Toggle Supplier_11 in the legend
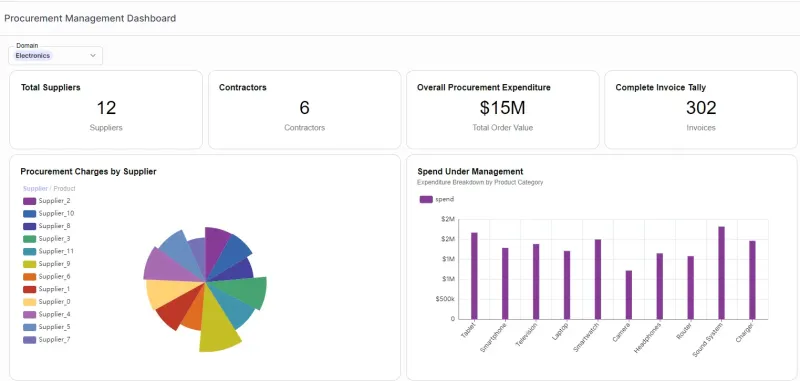Screen dimensions: 800x381 coord(48,251)
